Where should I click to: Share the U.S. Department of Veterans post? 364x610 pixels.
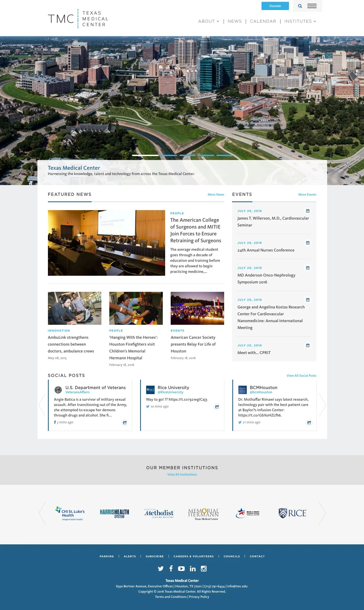point(125,423)
